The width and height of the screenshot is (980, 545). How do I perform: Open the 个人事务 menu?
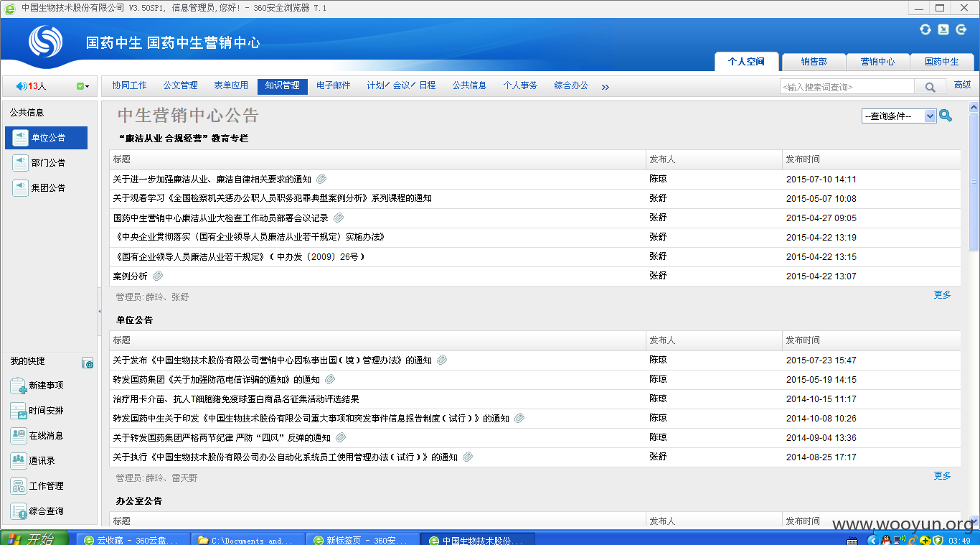520,85
